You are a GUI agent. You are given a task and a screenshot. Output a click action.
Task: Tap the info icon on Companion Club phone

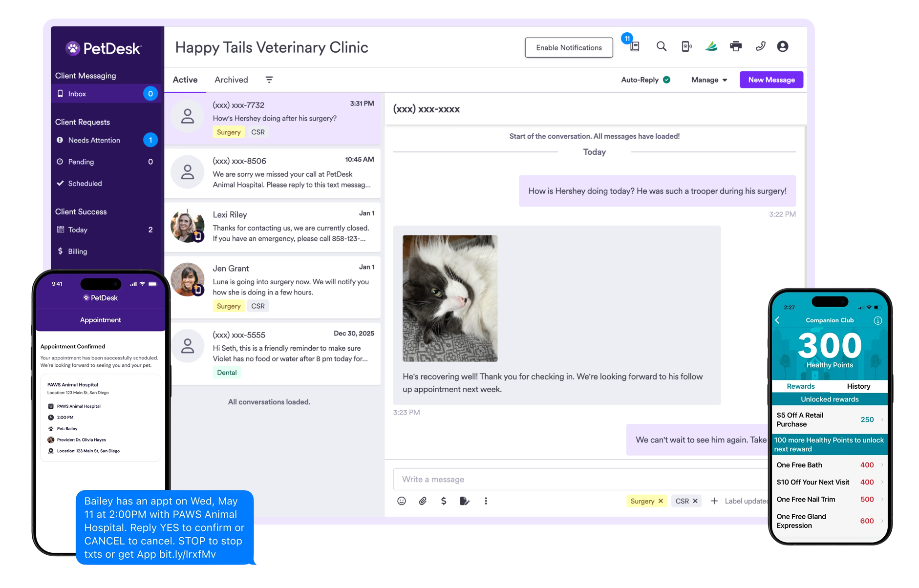pyautogui.click(x=878, y=320)
